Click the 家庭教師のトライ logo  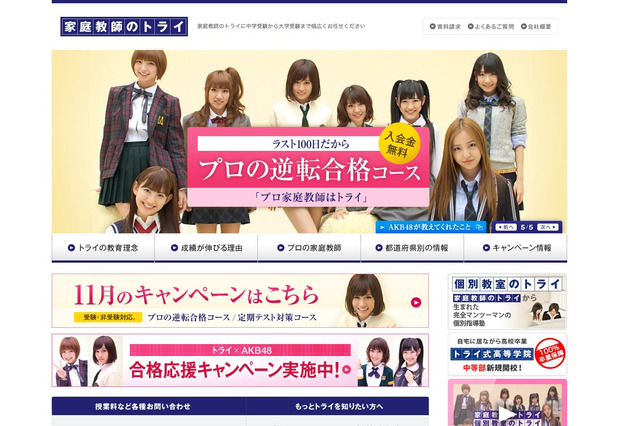tap(124, 27)
